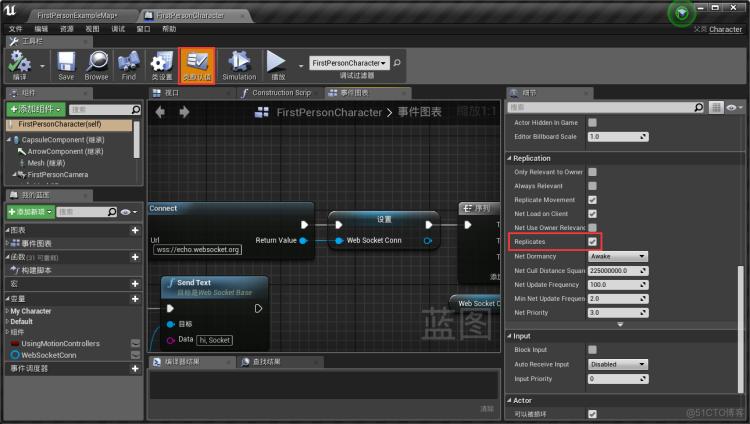Open the compiler results tab
This screenshot has width=750, height=424.
pos(182,362)
